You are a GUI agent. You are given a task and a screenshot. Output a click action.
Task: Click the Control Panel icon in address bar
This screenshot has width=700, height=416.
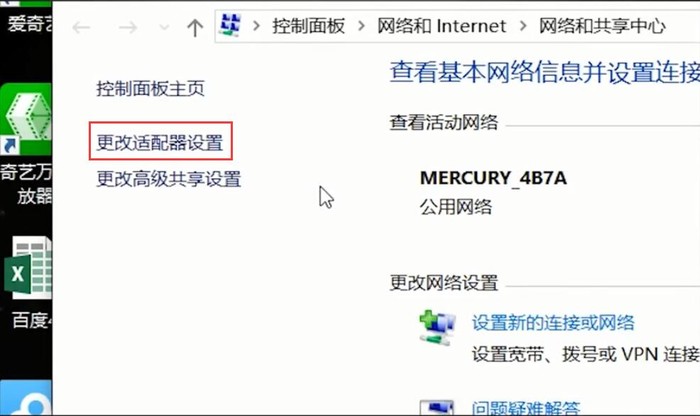[230, 25]
